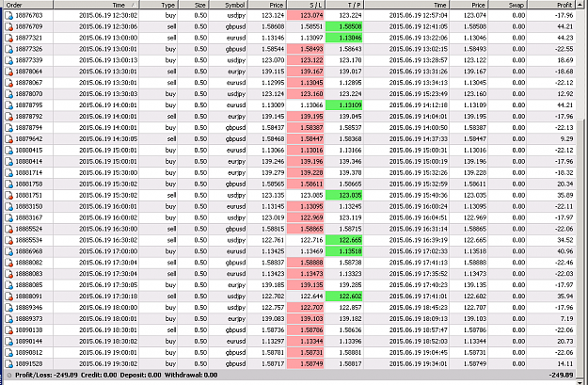Screen dimensions: 588x385
Task: Click the red S/L cell 1.58447
Action: (x=305, y=139)
